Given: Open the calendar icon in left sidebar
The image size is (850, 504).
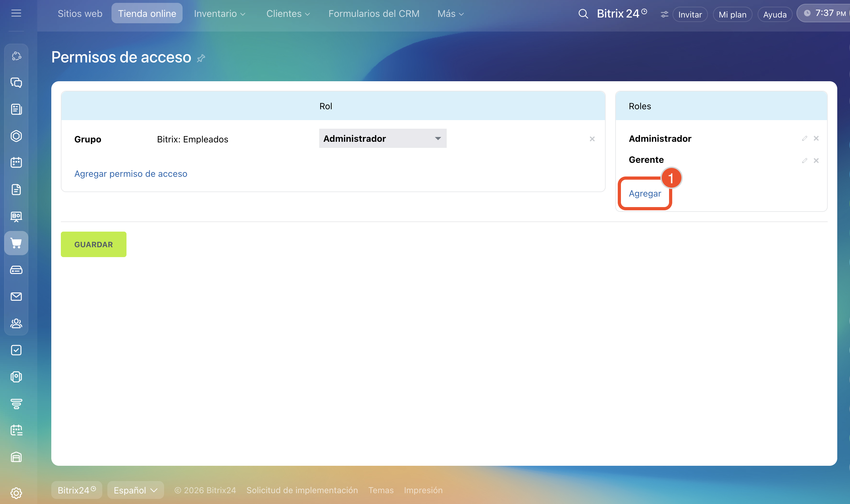Looking at the screenshot, I should (x=16, y=162).
